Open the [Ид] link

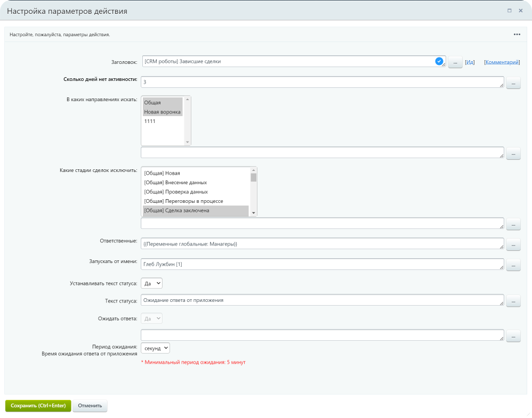(470, 62)
